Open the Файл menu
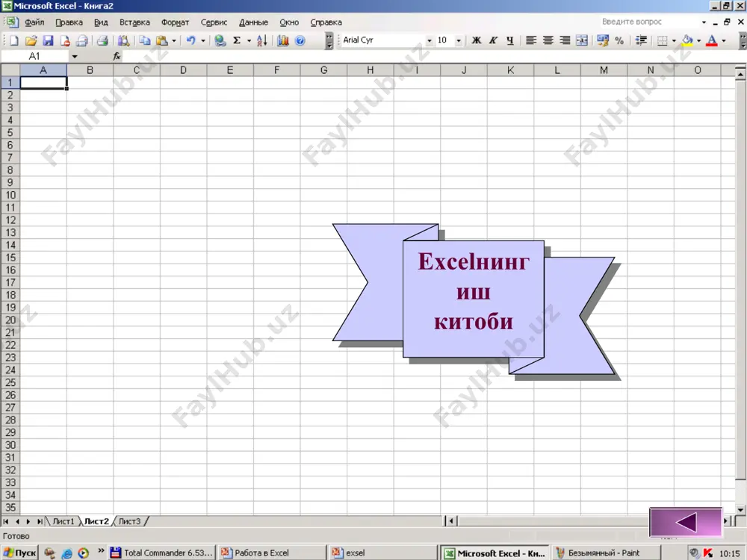The height and width of the screenshot is (560, 747). pos(34,22)
